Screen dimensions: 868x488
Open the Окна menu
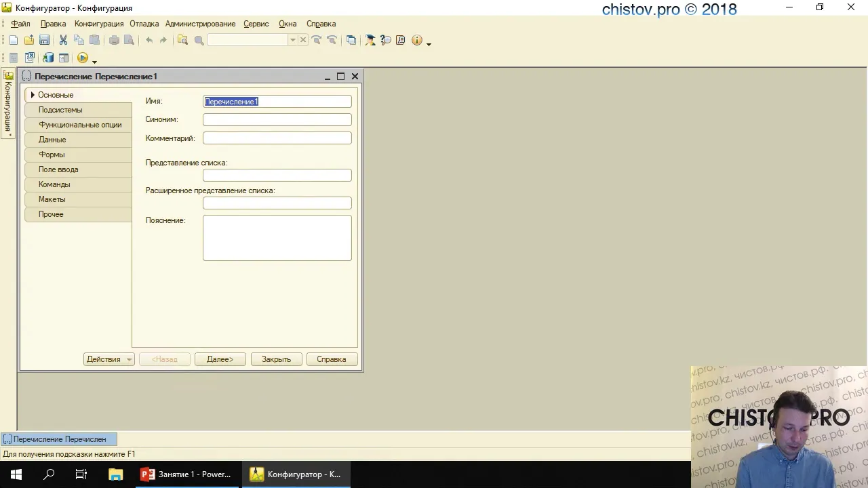[288, 24]
